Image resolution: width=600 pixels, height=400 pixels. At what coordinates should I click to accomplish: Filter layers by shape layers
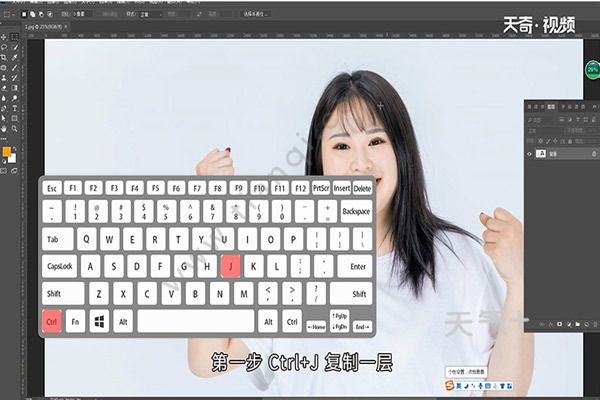(586, 119)
